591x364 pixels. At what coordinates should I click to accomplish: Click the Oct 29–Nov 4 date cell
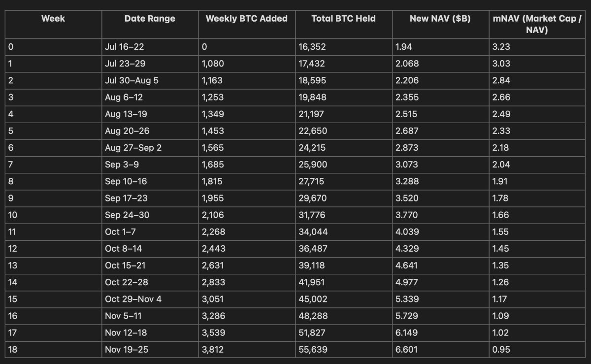point(133,299)
